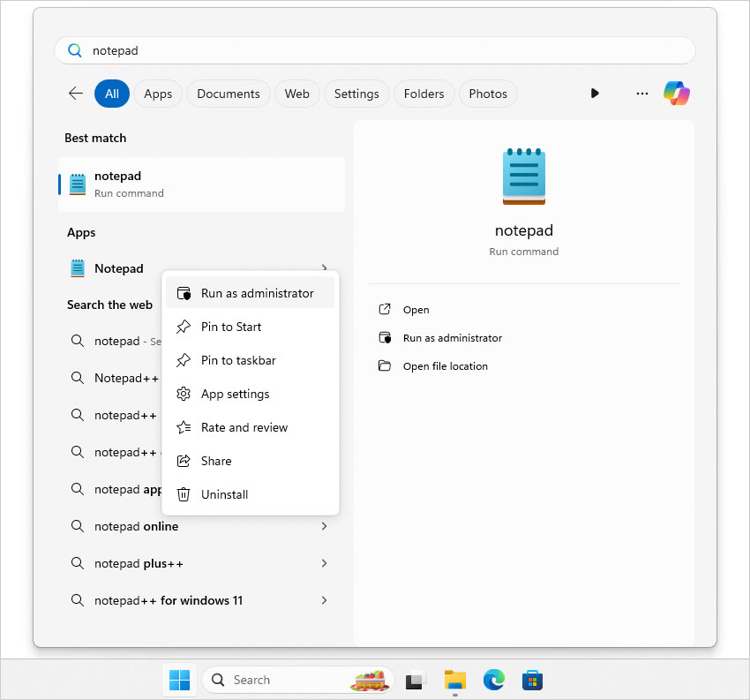Open the Copilot icon in search panel
This screenshot has width=750, height=700.
(x=677, y=93)
